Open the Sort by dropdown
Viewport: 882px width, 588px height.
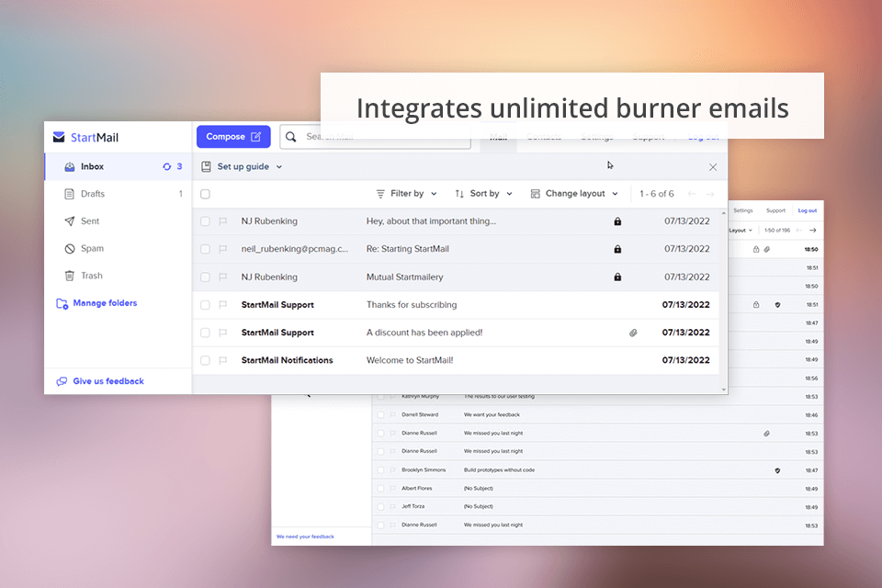pyautogui.click(x=484, y=194)
